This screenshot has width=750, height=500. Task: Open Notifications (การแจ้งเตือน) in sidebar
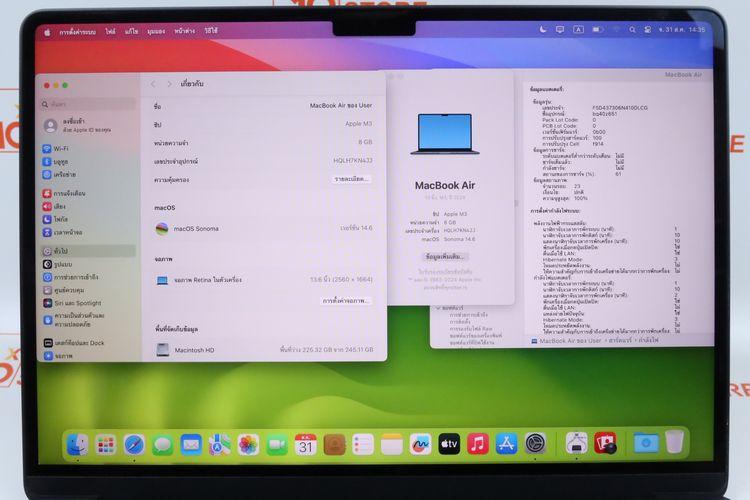64,193
